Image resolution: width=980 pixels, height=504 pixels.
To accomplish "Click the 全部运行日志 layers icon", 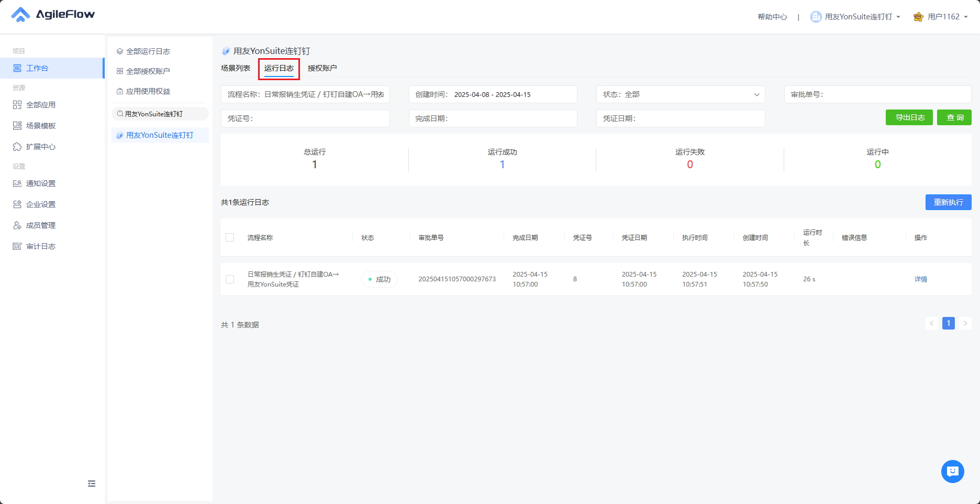I will point(120,51).
